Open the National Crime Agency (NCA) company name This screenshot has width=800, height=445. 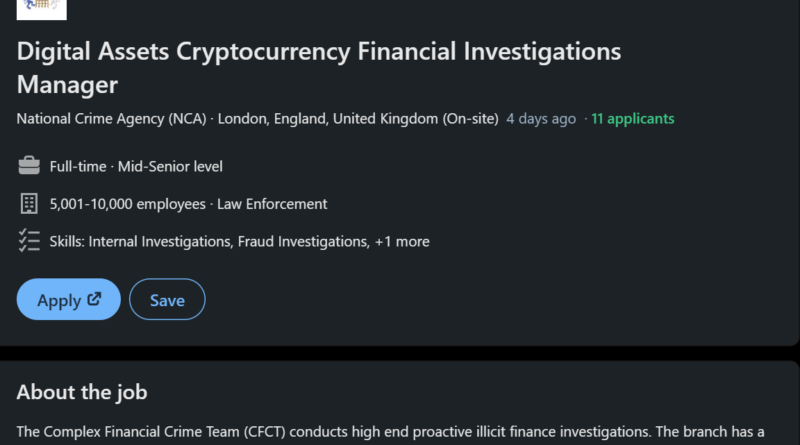(x=112, y=119)
